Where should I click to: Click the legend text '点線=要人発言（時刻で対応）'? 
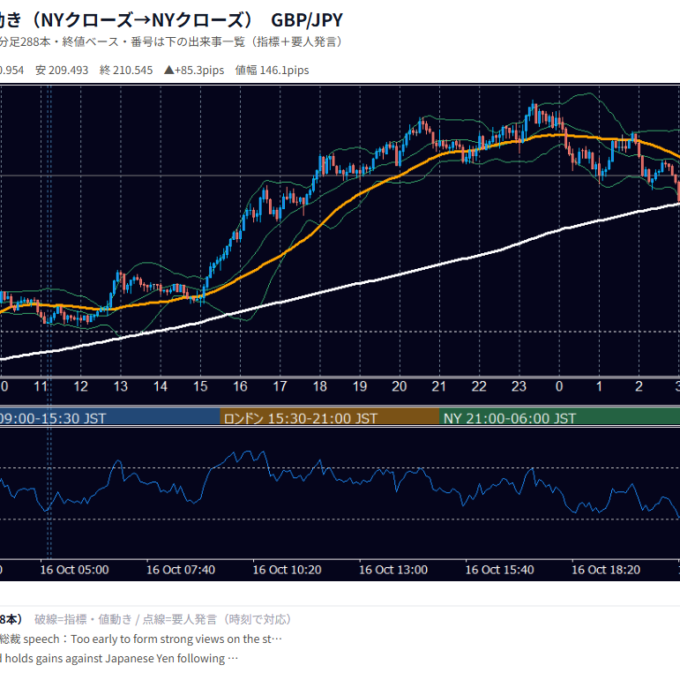click(x=217, y=619)
